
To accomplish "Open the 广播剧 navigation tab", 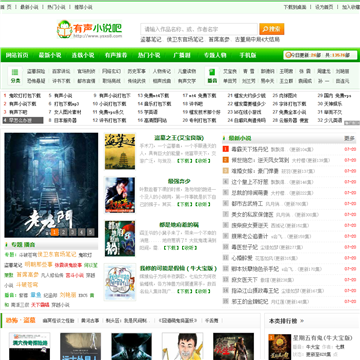I will [182, 55].
